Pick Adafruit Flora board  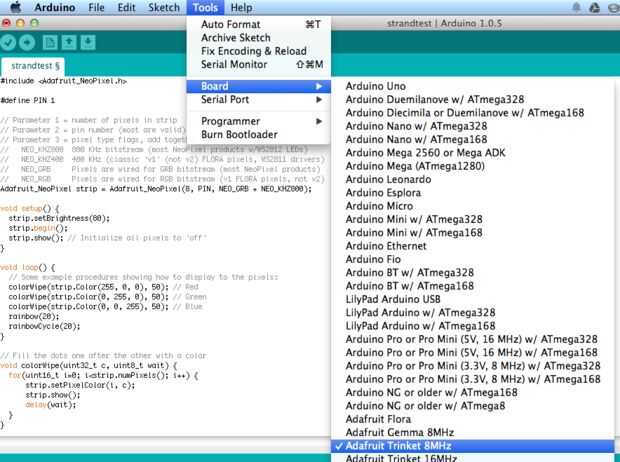click(473, 419)
